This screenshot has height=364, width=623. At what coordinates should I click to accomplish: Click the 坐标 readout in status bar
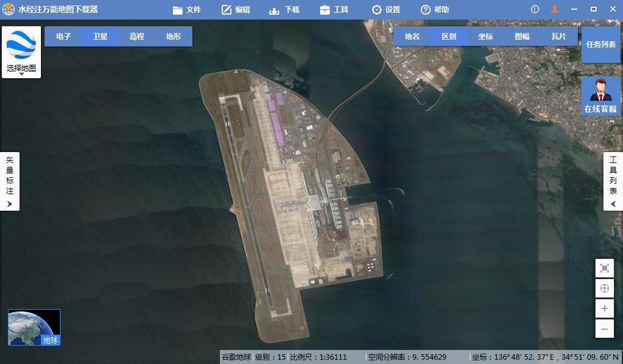point(545,357)
